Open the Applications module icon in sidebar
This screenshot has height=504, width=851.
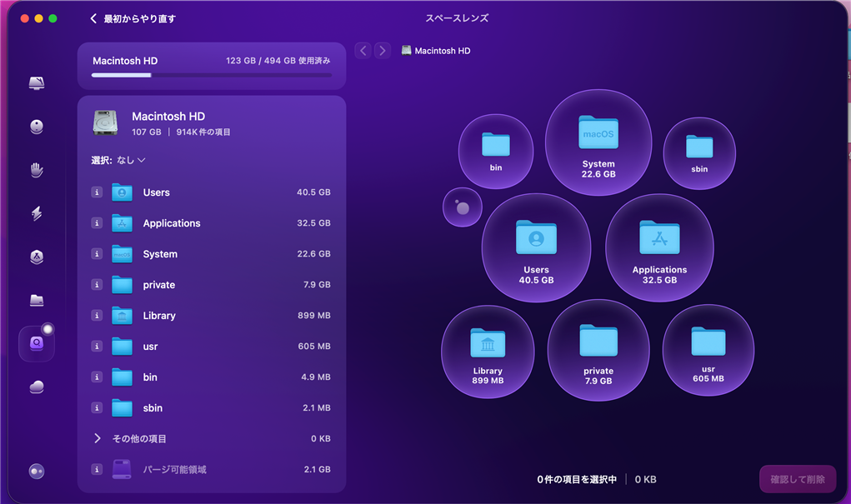(37, 257)
